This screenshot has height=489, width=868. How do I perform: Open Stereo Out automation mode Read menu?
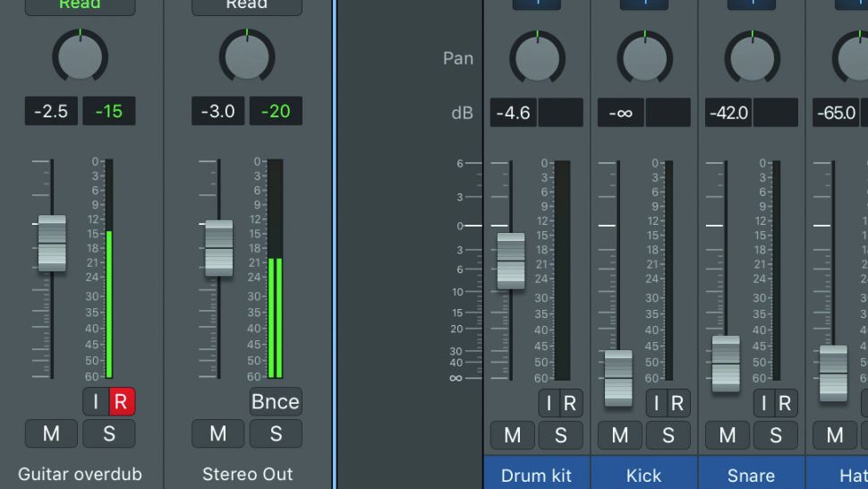[x=247, y=5]
